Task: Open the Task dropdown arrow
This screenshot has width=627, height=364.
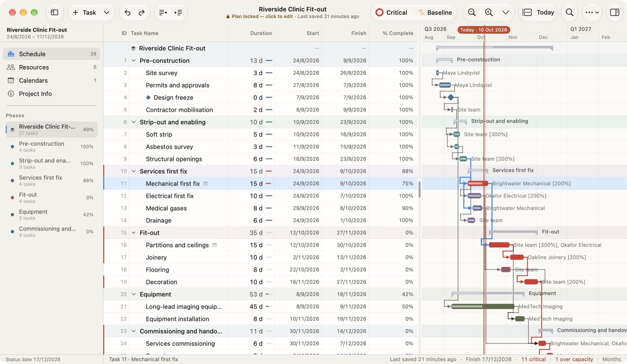Action: pyautogui.click(x=107, y=13)
